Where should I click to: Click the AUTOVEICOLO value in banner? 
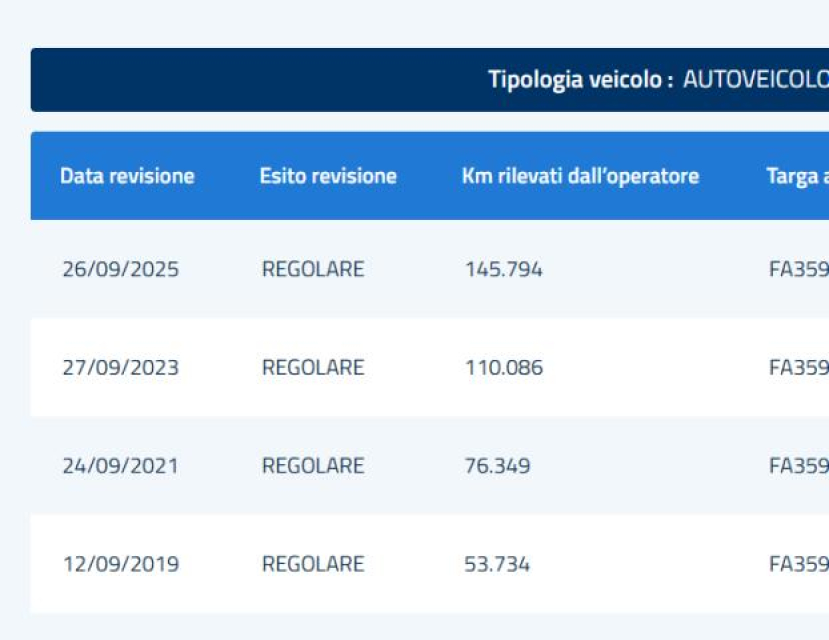tap(756, 79)
